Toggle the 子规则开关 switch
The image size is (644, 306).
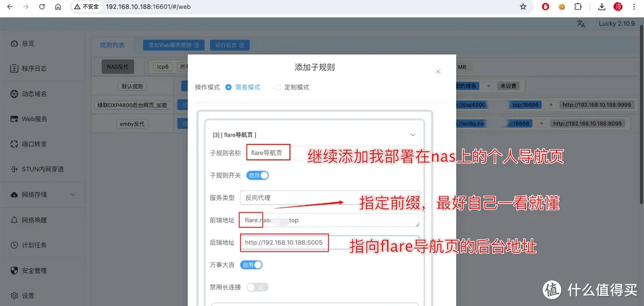257,175
